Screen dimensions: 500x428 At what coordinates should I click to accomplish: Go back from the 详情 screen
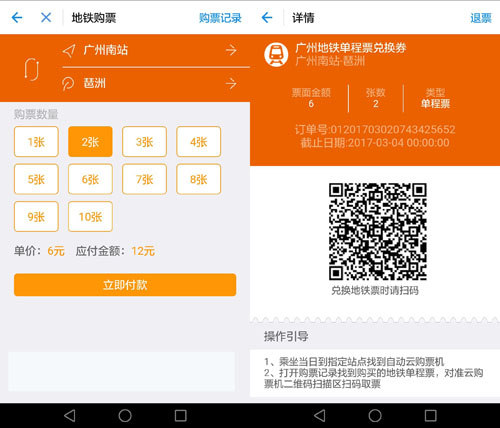[267, 17]
